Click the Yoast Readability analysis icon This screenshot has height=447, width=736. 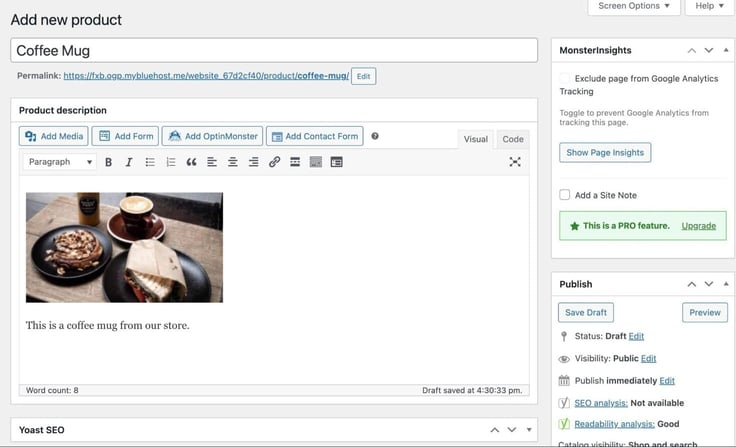coord(564,424)
